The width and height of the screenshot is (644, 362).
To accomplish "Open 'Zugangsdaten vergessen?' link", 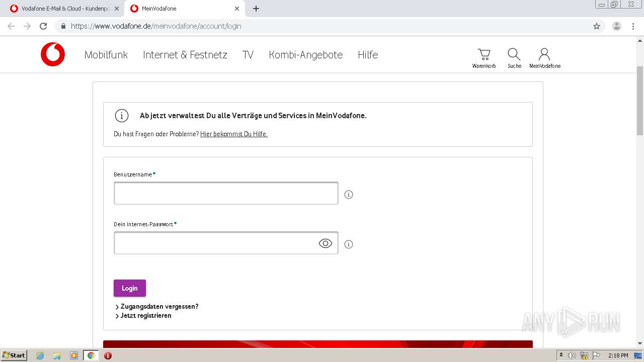I will pos(159,306).
